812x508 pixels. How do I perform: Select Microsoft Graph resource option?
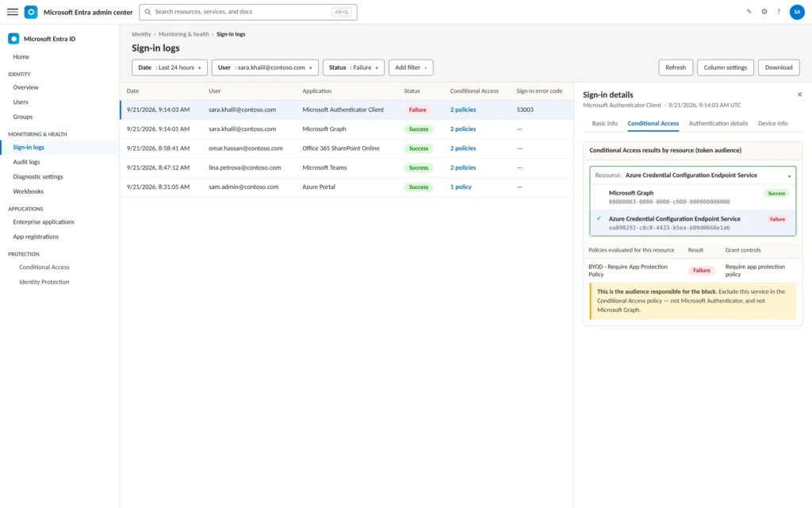(692, 197)
